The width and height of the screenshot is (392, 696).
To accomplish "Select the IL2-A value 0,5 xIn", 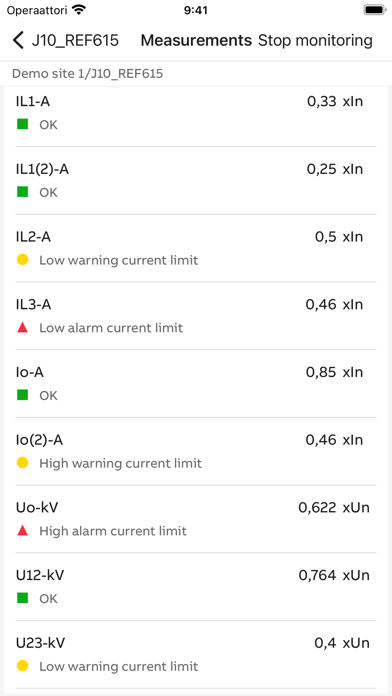I will (339, 237).
